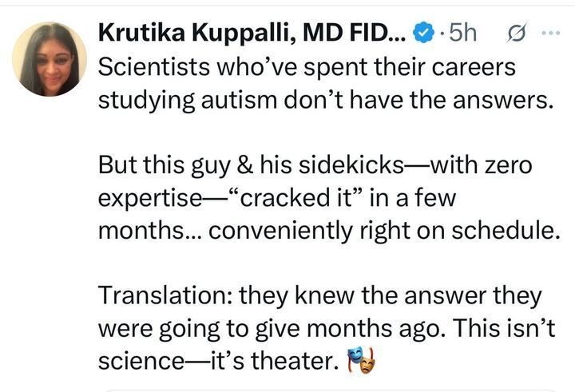The height and width of the screenshot is (392, 575).
Task: Open the Krutika Kuppalli, MD display name
Action: click(251, 32)
